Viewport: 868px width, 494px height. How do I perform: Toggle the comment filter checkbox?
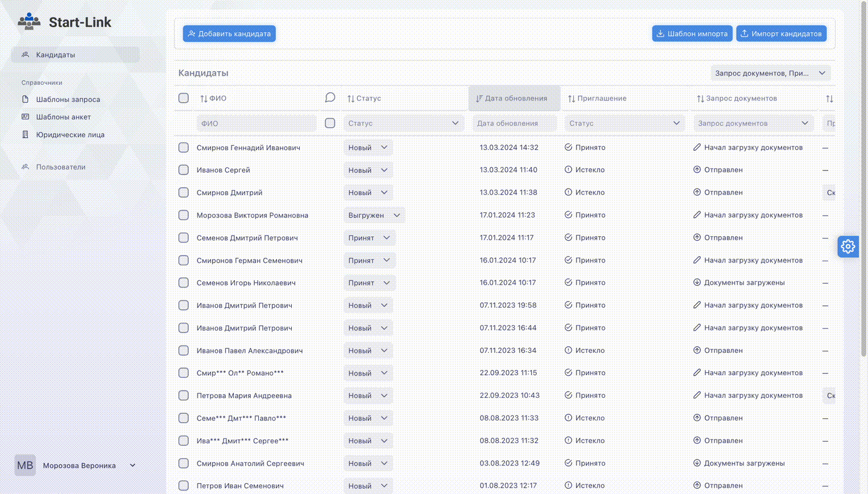tap(330, 123)
